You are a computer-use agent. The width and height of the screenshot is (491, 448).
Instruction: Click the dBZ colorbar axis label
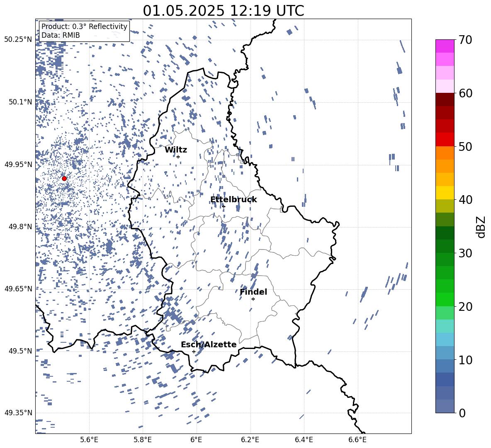pyautogui.click(x=481, y=227)
